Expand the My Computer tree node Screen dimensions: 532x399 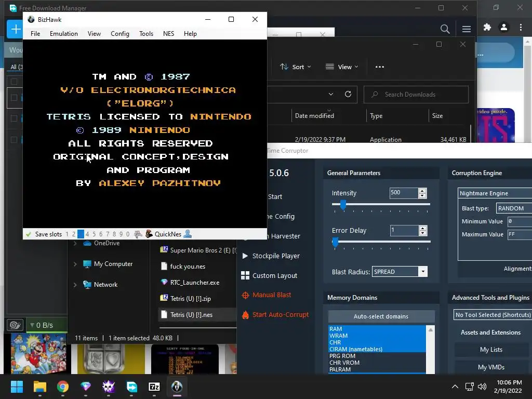click(75, 264)
